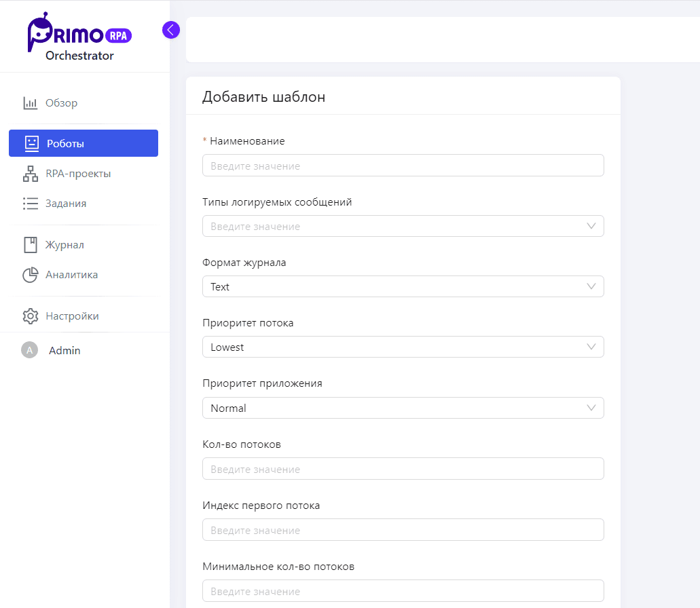The height and width of the screenshot is (608, 700).
Task: Click the Настройки gear icon
Action: [31, 316]
